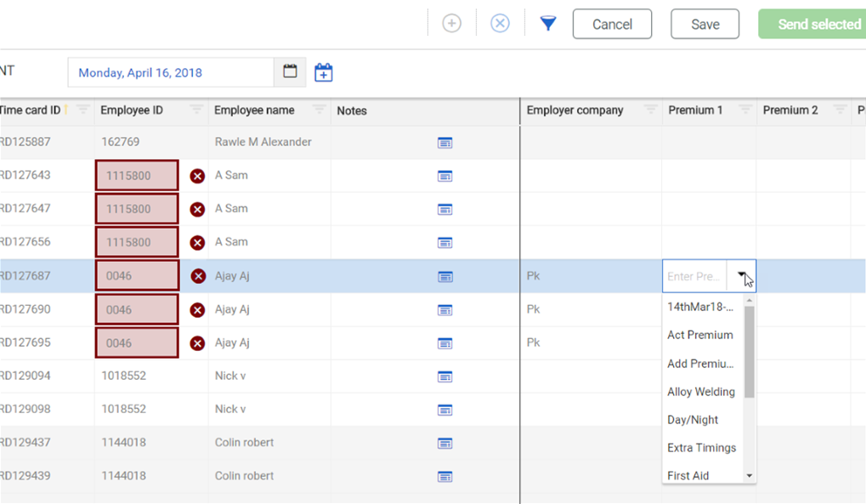Choose Day/Night premium option
866x504 pixels.
point(693,420)
